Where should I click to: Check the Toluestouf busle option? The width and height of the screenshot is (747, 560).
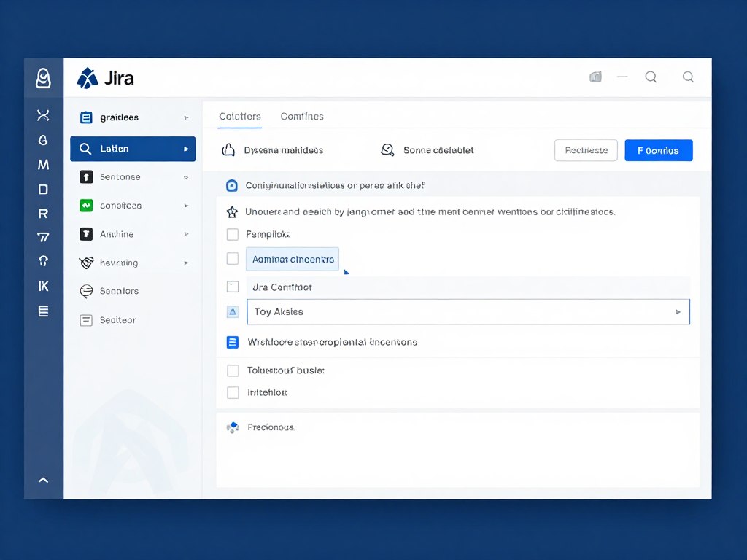(233, 370)
